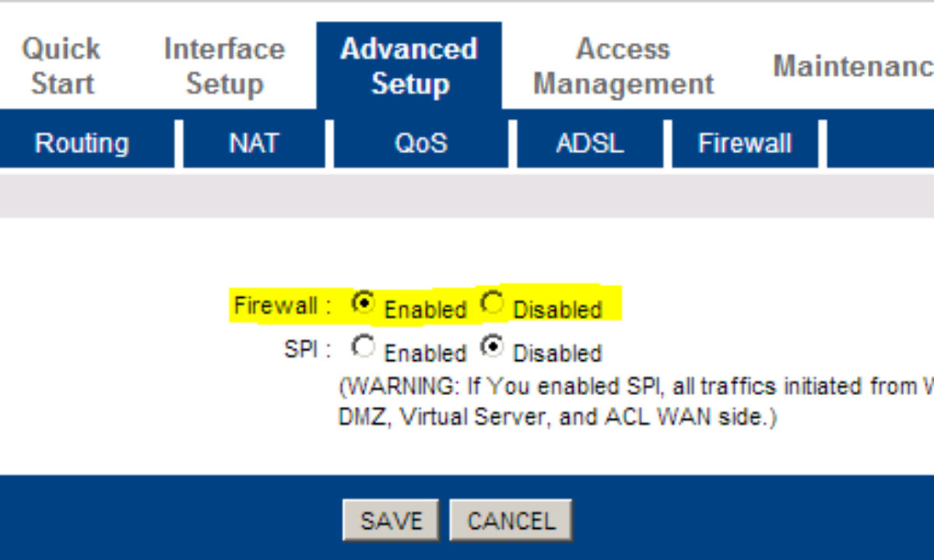The width and height of the screenshot is (934, 560).
Task: Switch to the NAT settings page
Action: [x=254, y=142]
